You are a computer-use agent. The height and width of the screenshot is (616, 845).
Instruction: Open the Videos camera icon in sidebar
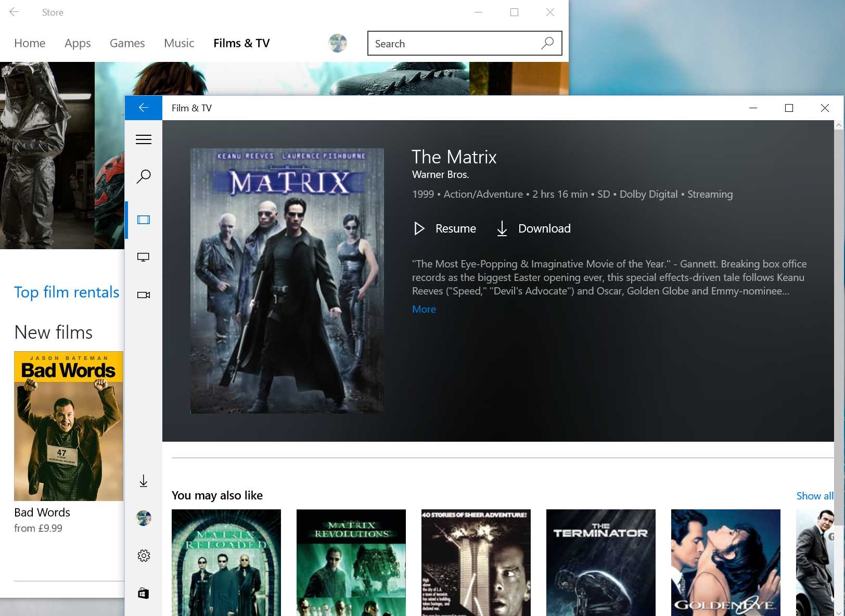point(144,295)
